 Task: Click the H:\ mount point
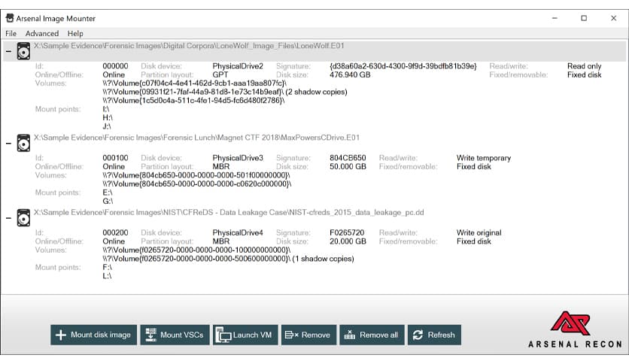pos(108,118)
